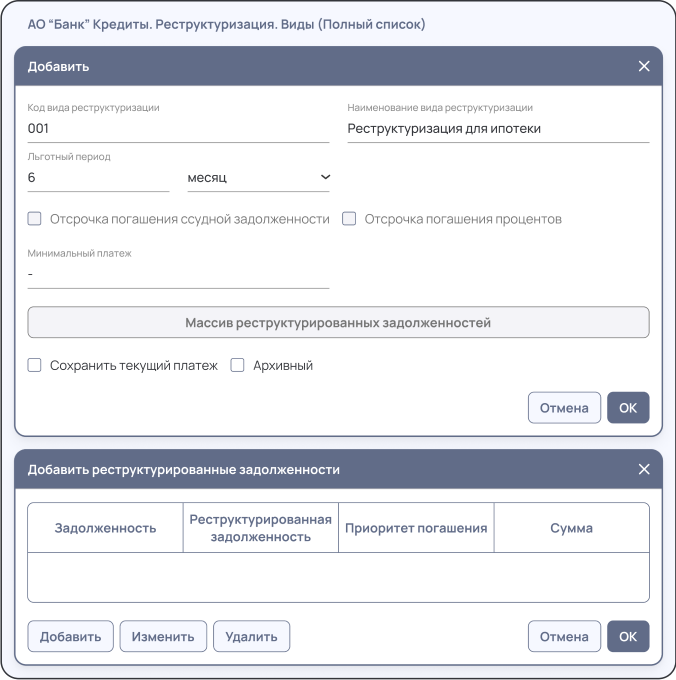Close the restructured debts dialog X icon
The height and width of the screenshot is (680, 676).
pyautogui.click(x=644, y=469)
